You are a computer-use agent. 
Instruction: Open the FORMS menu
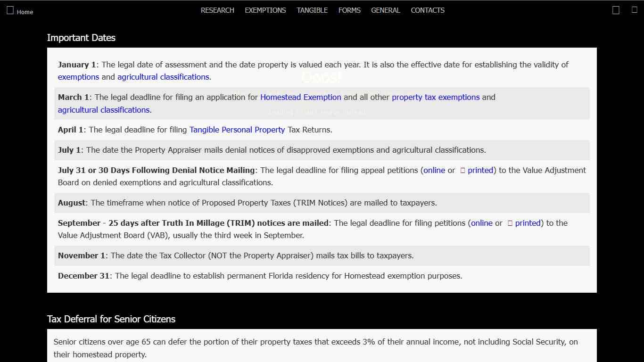click(349, 10)
